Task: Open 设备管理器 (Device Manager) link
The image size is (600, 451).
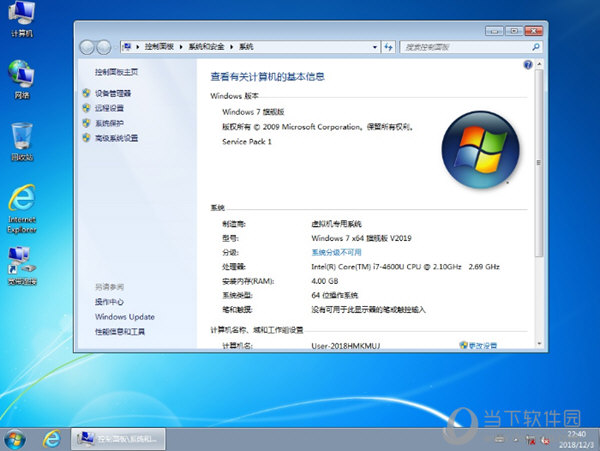Action: point(113,93)
